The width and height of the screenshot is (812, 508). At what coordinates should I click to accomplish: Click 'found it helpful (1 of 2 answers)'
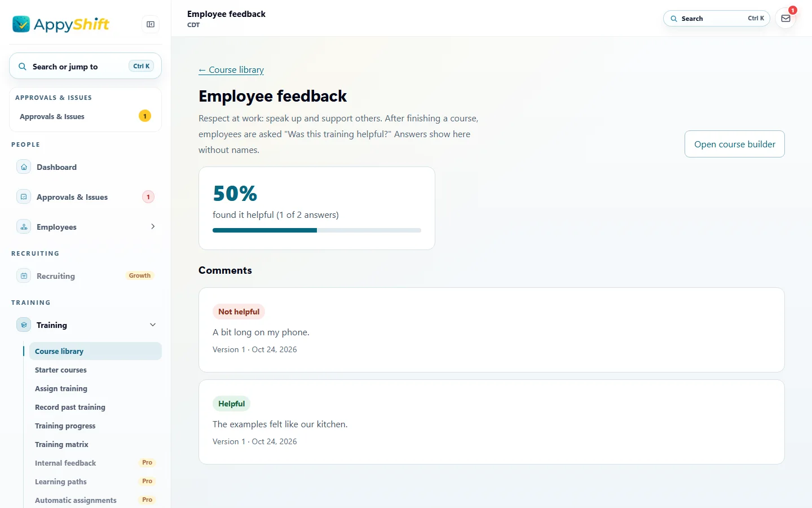[276, 215]
